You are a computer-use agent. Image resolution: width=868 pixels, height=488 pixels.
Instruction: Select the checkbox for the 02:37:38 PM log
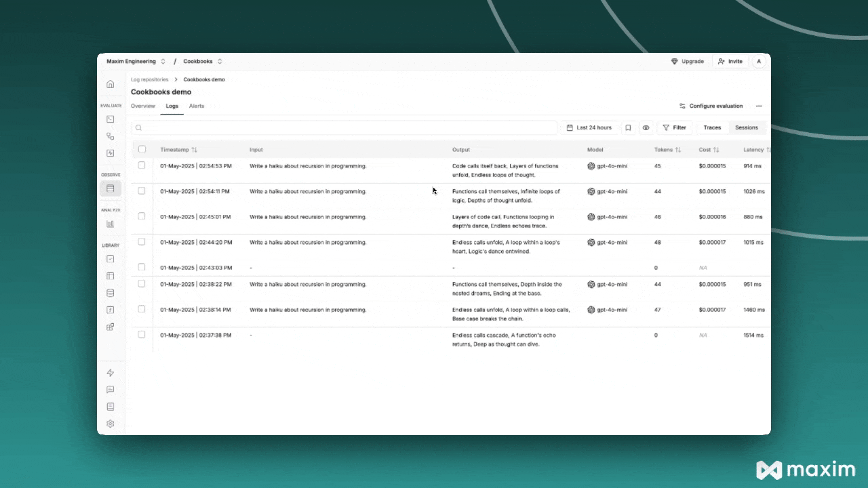click(x=142, y=335)
